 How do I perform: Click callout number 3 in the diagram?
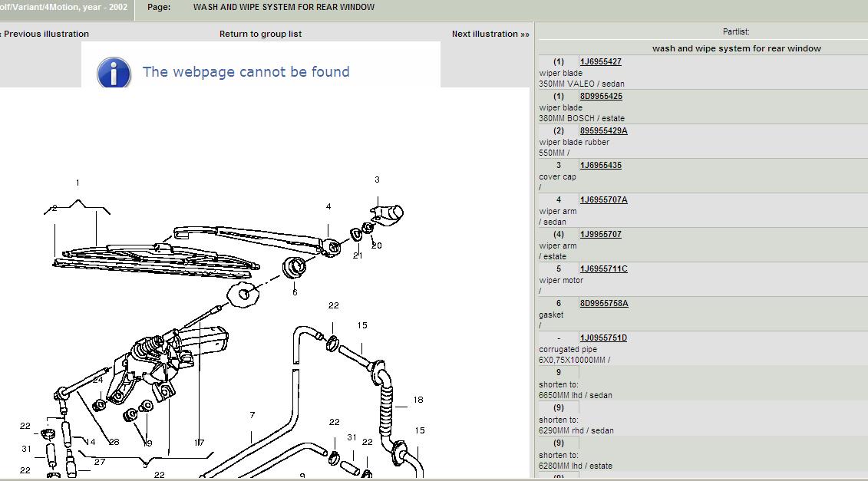coord(377,180)
